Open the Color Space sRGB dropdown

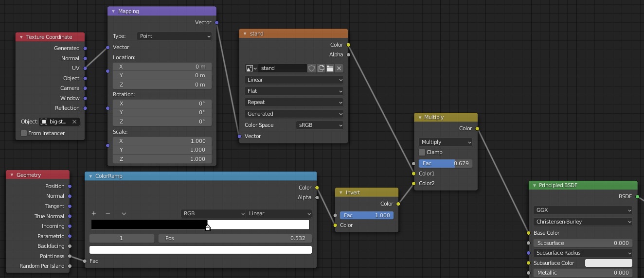pyautogui.click(x=320, y=125)
